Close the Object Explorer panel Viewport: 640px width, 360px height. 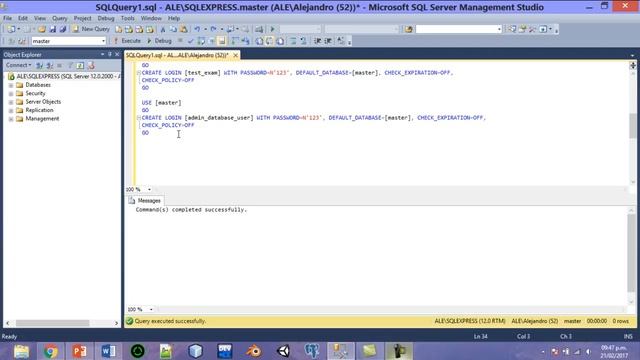tap(117, 54)
